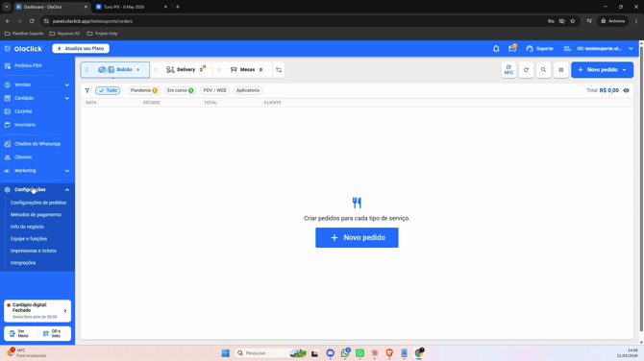Open the Novo pedido dropdown arrow
This screenshot has width=644, height=361.
pos(624,70)
